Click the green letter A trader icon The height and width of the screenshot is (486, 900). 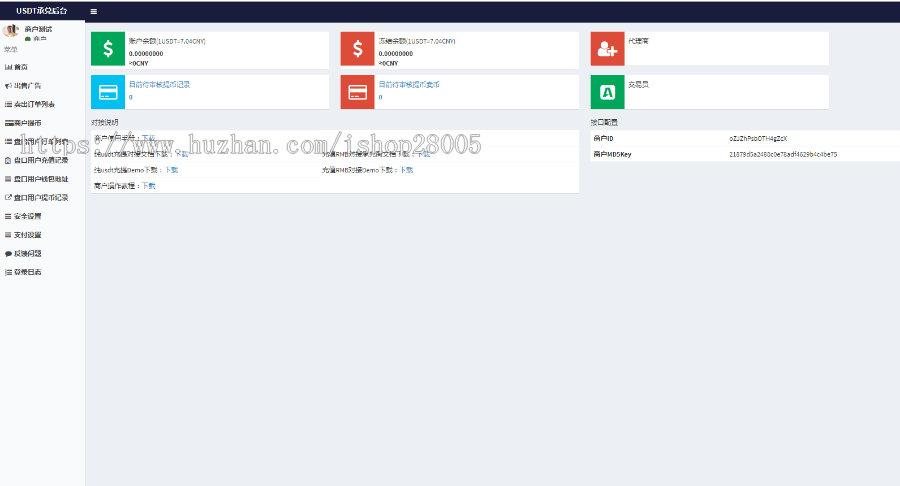(x=607, y=92)
